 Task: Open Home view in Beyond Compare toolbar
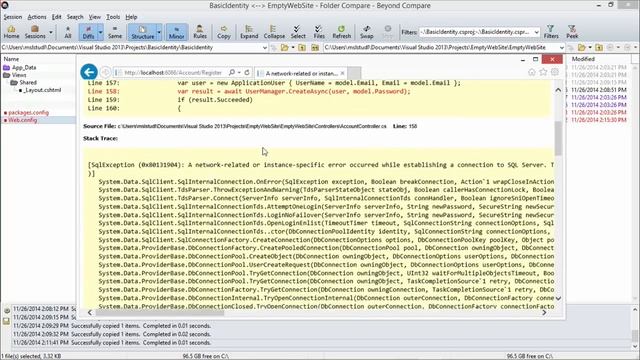pyautogui.click(x=11, y=32)
